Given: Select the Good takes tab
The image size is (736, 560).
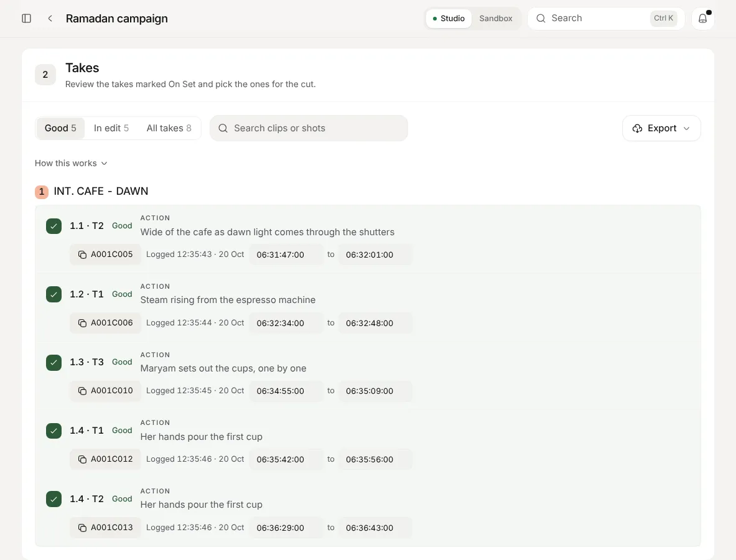Looking at the screenshot, I should 60,128.
